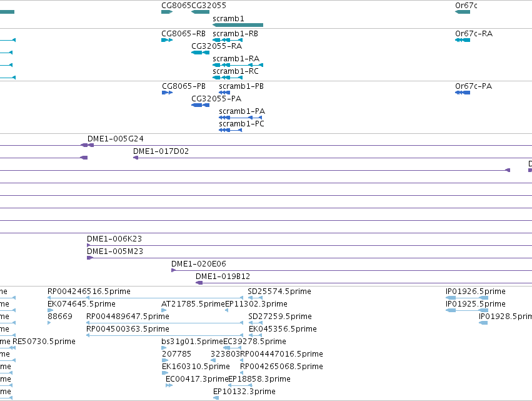Select the 323803 EST label
This screenshot has width=532, height=401.
pos(225,354)
